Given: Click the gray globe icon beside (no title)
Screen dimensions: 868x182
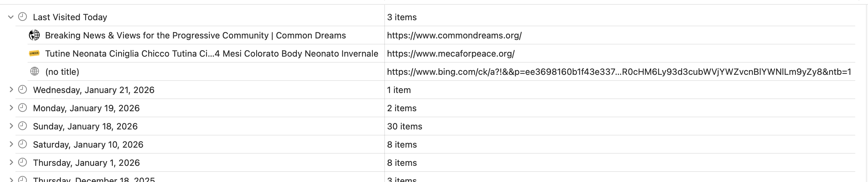Looking at the screenshot, I should pyautogui.click(x=34, y=71).
